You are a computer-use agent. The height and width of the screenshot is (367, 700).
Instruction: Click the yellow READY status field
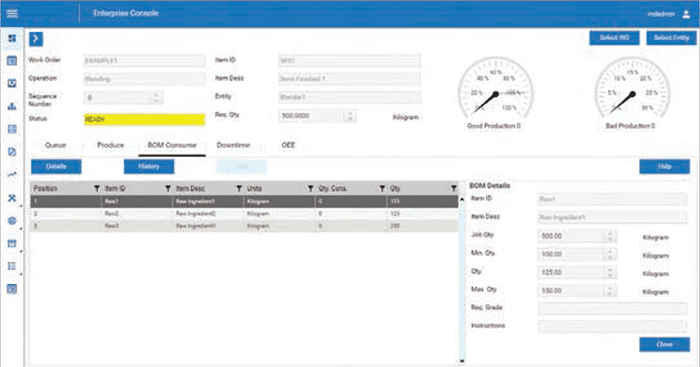coord(145,120)
